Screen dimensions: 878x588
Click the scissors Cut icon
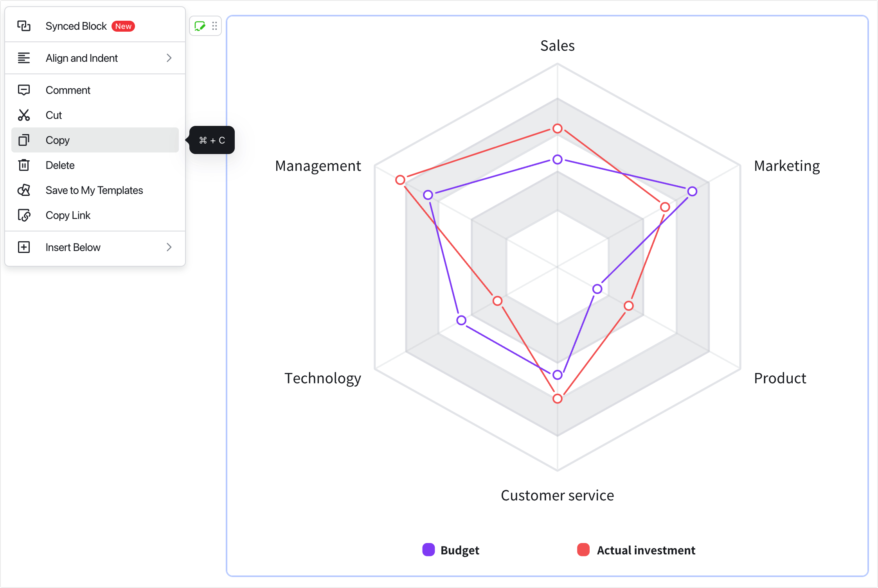24,115
